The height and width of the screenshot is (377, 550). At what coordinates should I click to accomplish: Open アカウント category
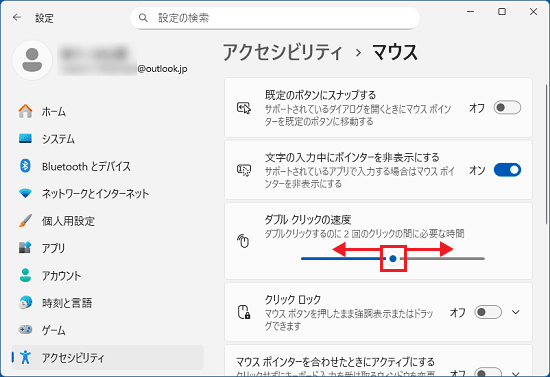108,275
